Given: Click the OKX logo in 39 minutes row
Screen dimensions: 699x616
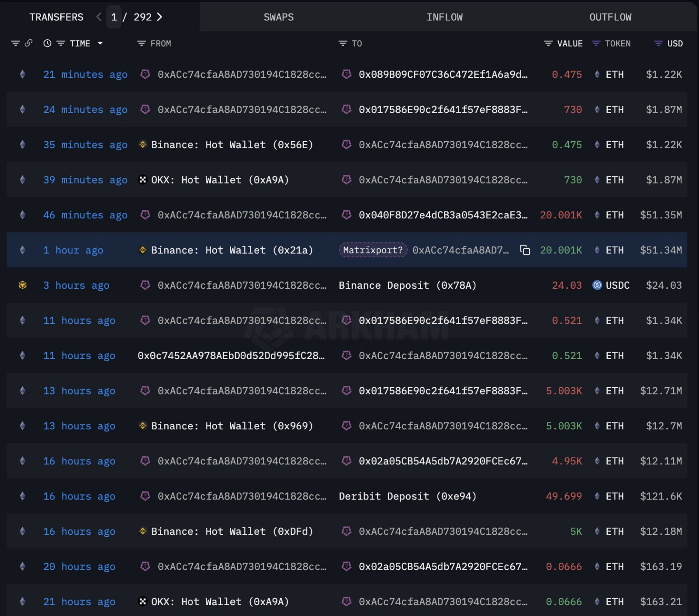Looking at the screenshot, I should [x=142, y=180].
